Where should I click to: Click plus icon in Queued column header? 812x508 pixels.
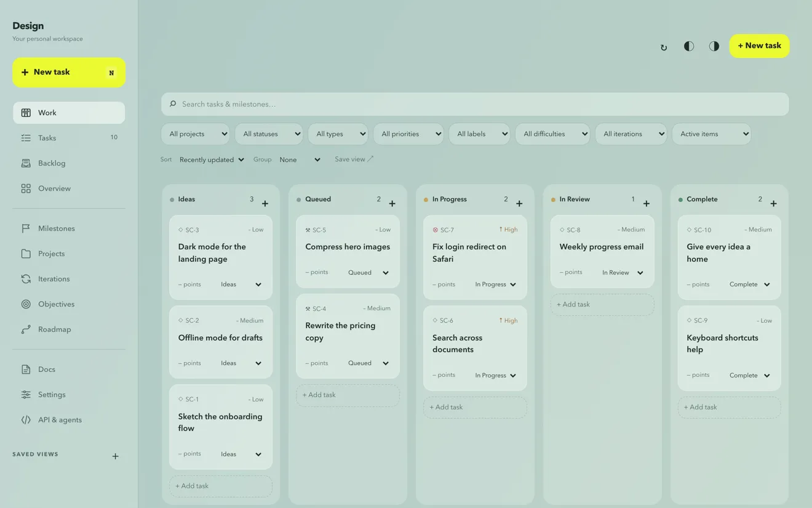pos(392,203)
